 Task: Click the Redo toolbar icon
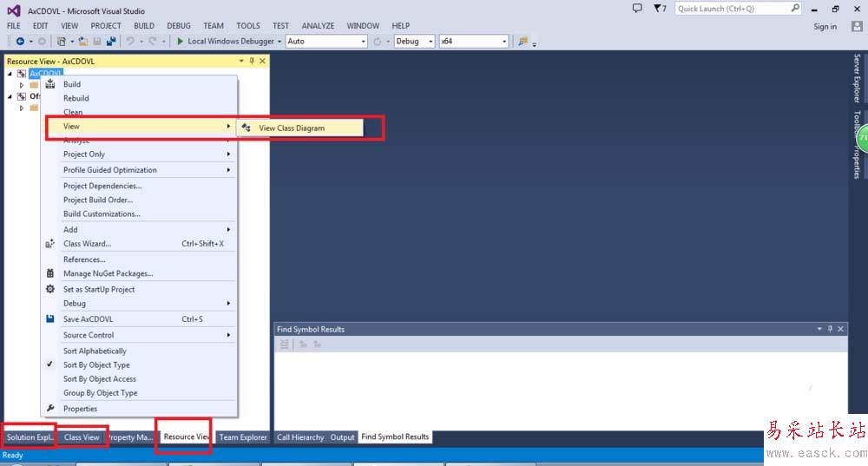click(152, 42)
